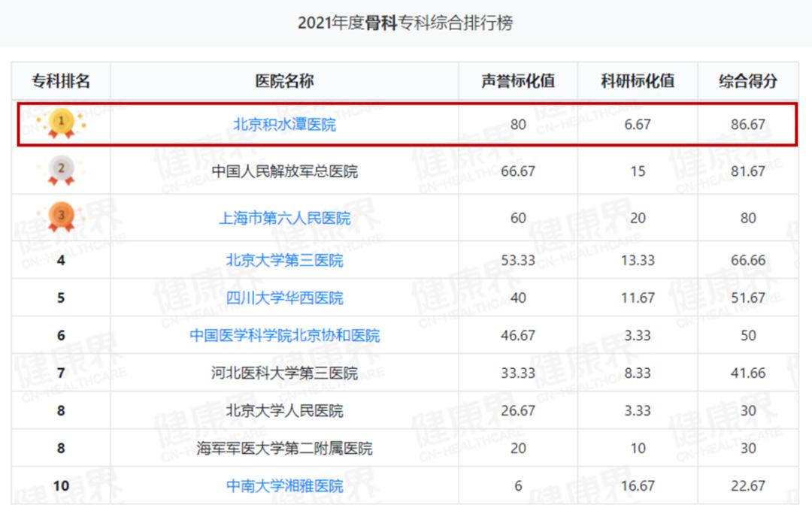The image size is (812, 532).
Task: Open the 北京积水潭医院 hospital link
Action: pyautogui.click(x=286, y=123)
